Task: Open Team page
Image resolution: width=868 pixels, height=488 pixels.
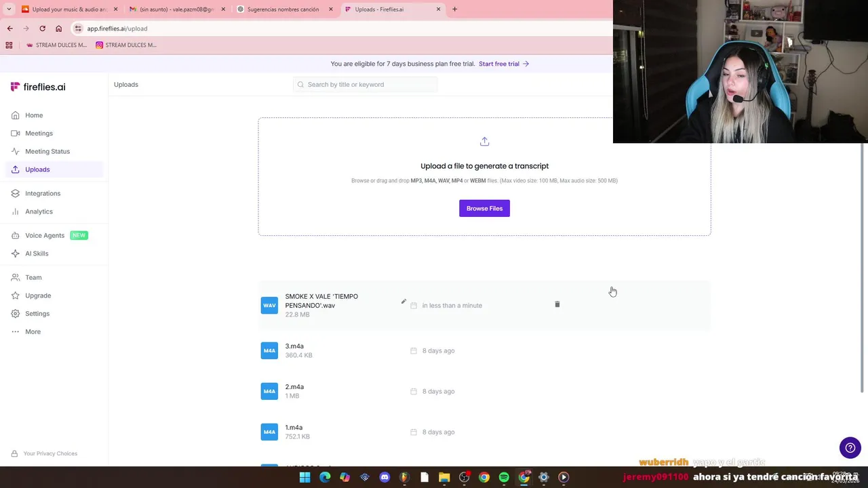Action: (54, 277)
